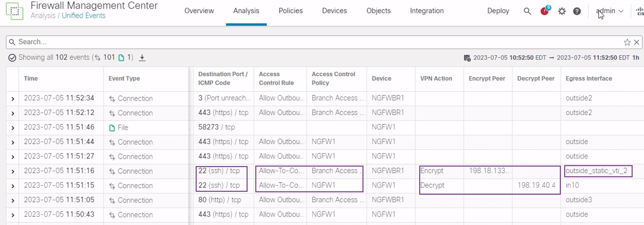Image resolution: width=644 pixels, height=225 pixels.
Task: Switch to the Overview tab
Action: click(199, 11)
